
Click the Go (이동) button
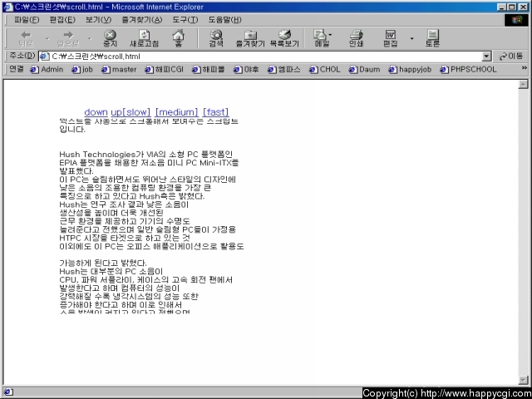click(511, 57)
